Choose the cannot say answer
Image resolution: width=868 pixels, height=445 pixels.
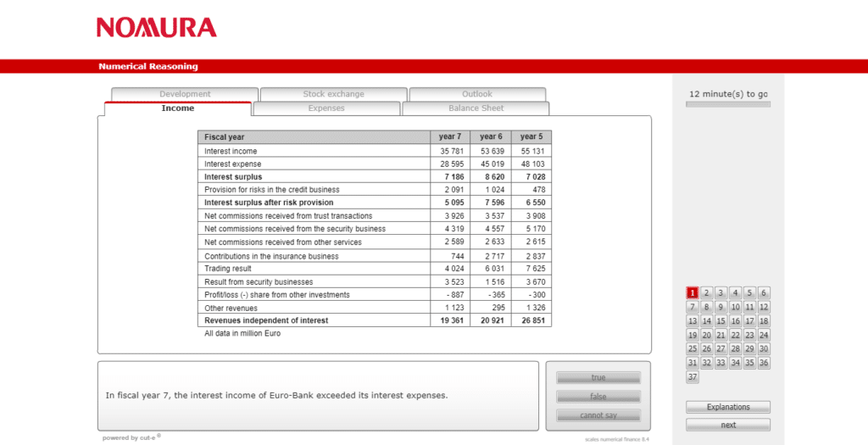(x=598, y=415)
